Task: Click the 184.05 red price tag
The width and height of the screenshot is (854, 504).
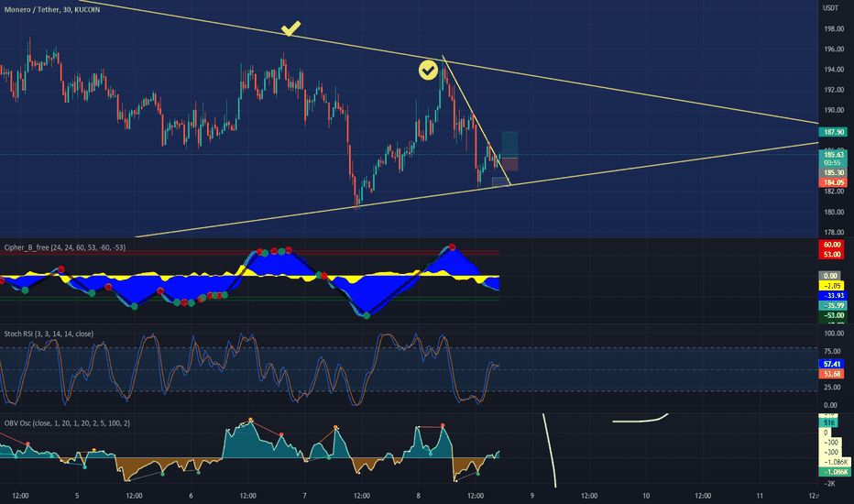Action: click(x=833, y=182)
